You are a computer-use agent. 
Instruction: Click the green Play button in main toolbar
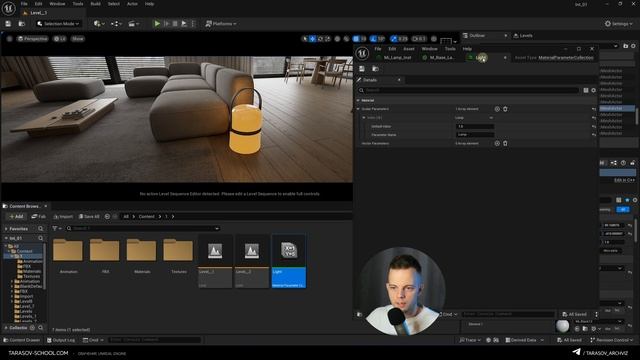(x=157, y=24)
